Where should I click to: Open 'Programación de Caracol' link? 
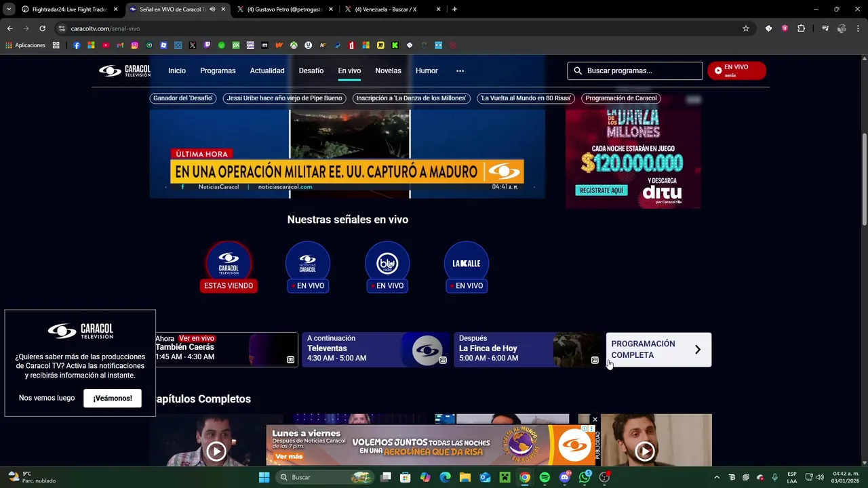[x=621, y=98]
